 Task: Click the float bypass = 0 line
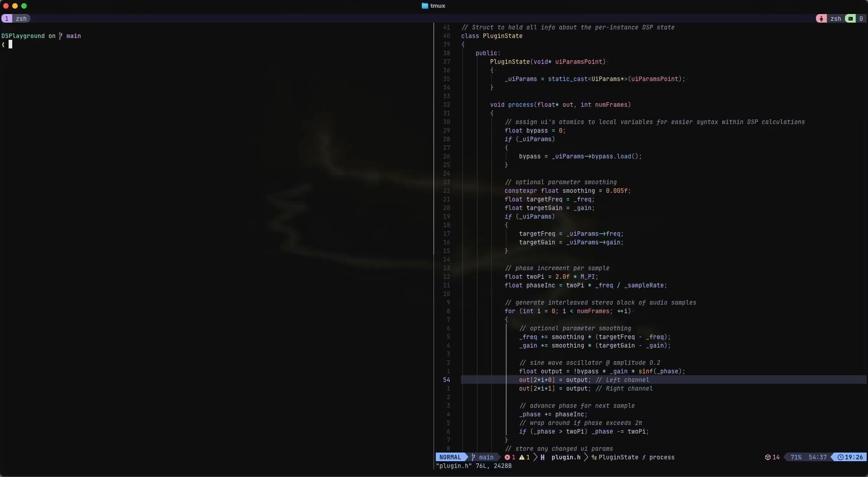click(x=535, y=130)
